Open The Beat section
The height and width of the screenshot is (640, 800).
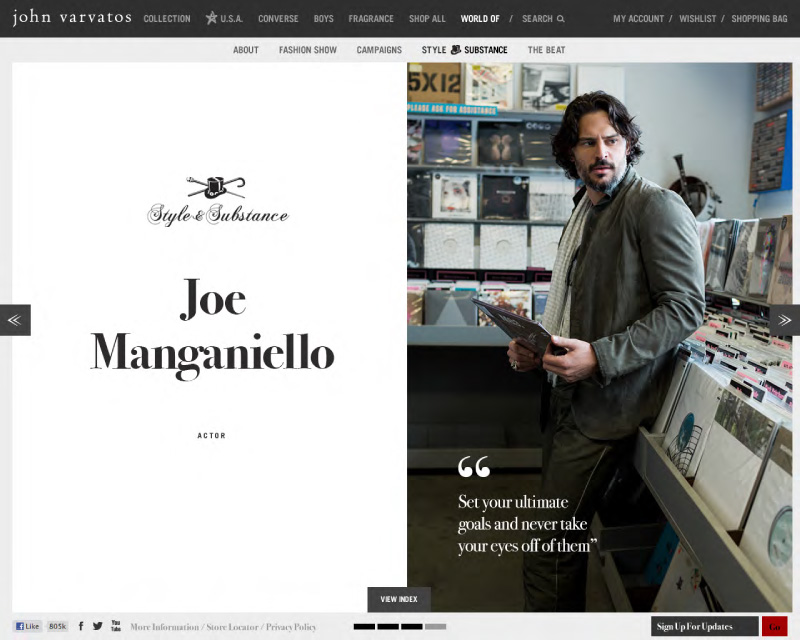[x=547, y=50]
